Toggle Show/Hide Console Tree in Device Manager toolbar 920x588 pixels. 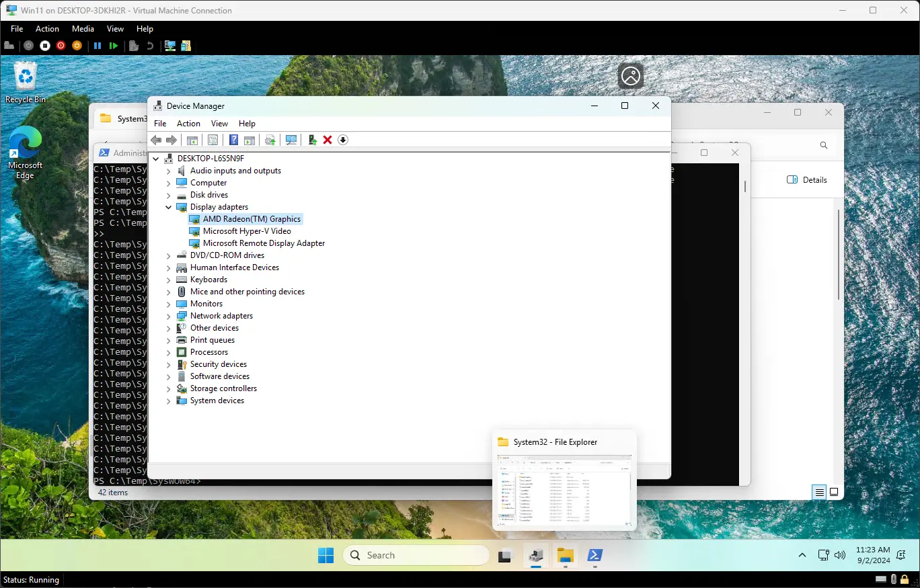192,140
